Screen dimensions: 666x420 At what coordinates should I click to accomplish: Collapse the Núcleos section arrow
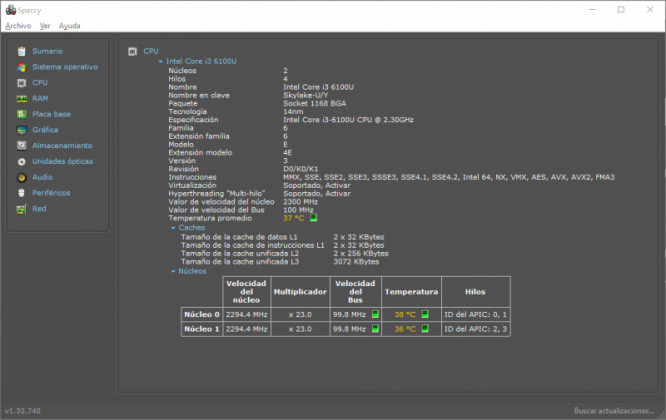coord(173,271)
